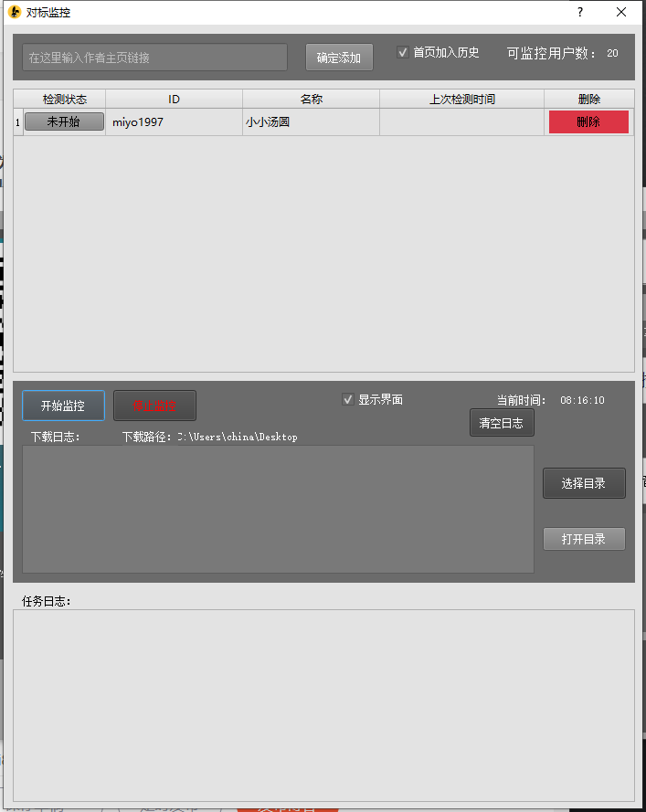Clear logs using 清空日志 button
The width and height of the screenshot is (646, 812).
[x=502, y=423]
